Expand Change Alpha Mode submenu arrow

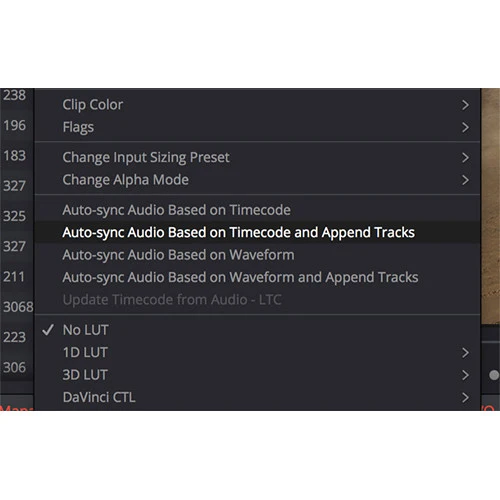pyautogui.click(x=465, y=180)
